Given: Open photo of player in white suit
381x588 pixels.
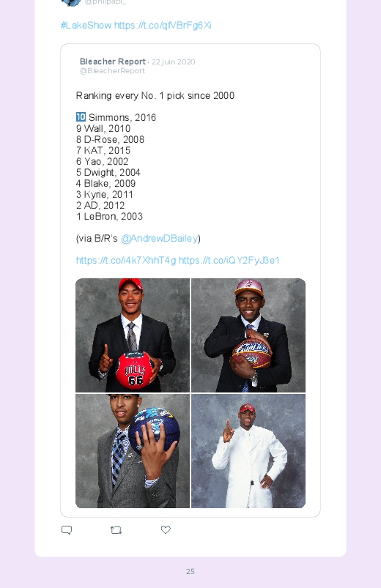Looking at the screenshot, I should pos(248,451).
